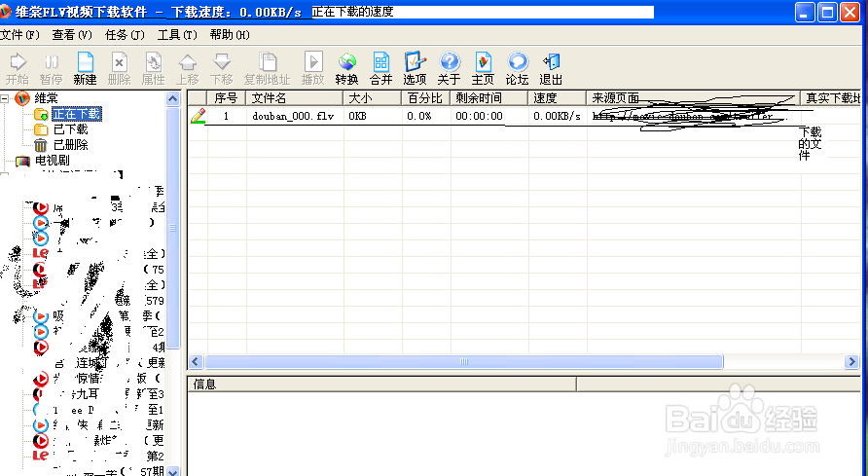Open the 帮助(H) menu
The width and height of the screenshot is (868, 476).
[230, 35]
